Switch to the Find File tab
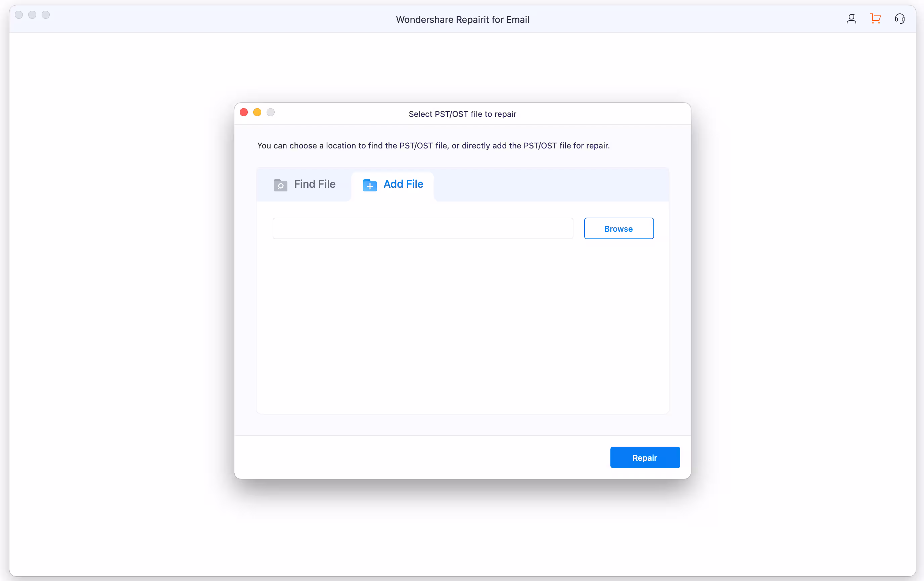Image resolution: width=924 pixels, height=581 pixels. tap(314, 184)
